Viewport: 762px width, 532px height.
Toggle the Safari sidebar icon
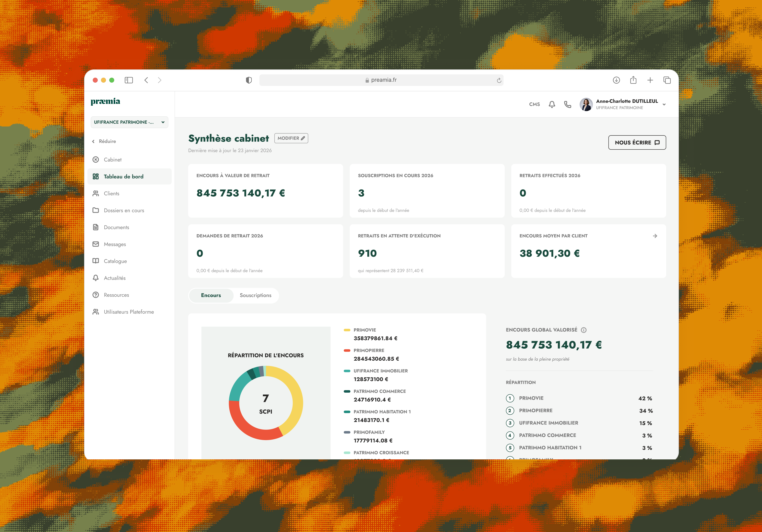[129, 80]
